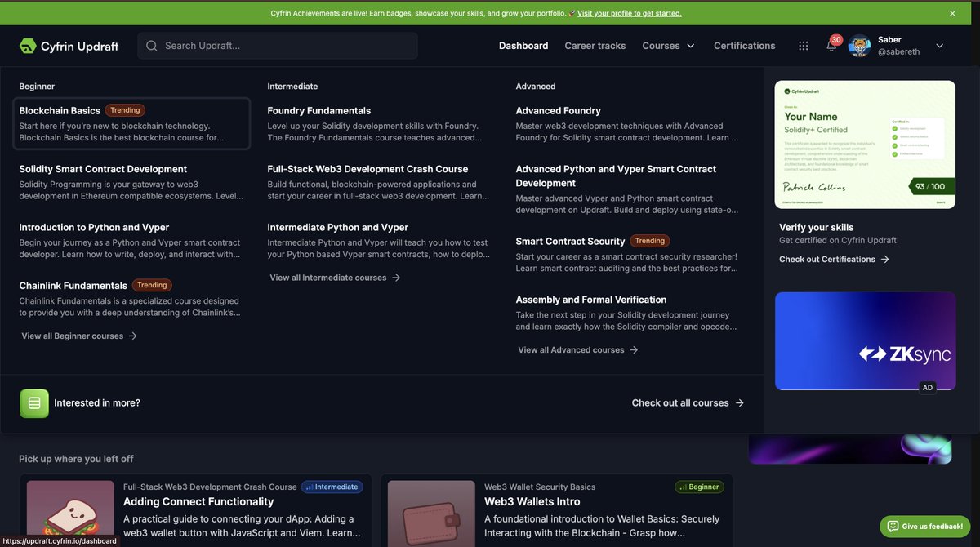Click the green Interested in more icon
The height and width of the screenshot is (547, 980).
click(x=34, y=403)
